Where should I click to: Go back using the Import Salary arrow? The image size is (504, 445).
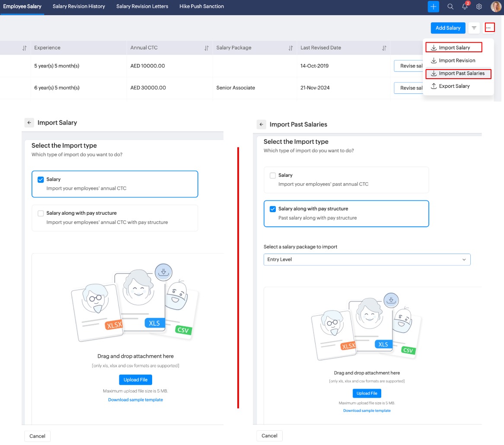29,123
